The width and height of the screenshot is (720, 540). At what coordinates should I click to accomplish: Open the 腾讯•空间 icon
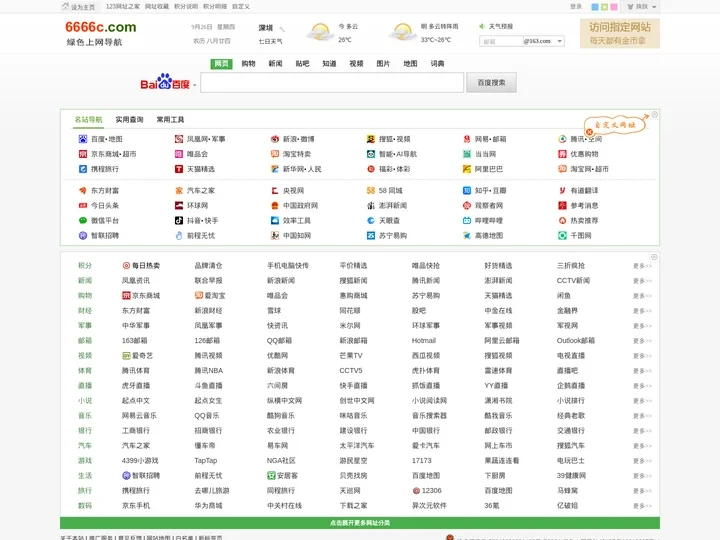pyautogui.click(x=562, y=139)
